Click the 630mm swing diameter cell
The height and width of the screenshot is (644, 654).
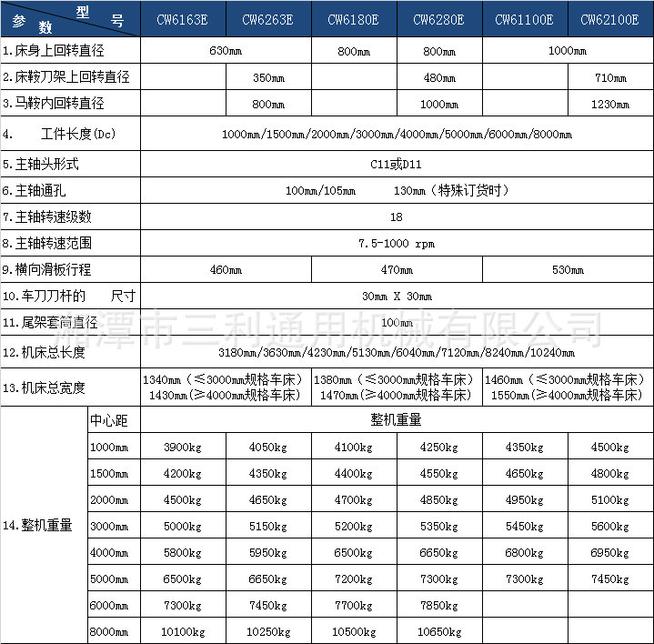(x=226, y=50)
